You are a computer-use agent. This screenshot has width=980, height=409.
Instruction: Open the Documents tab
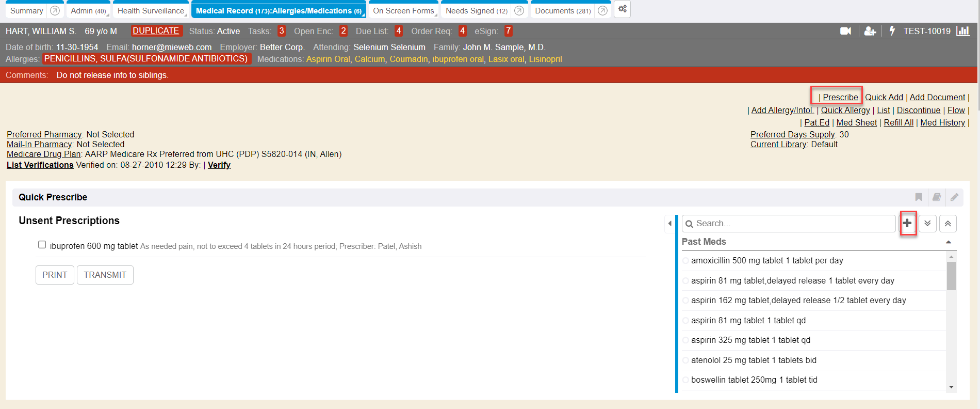pos(562,11)
